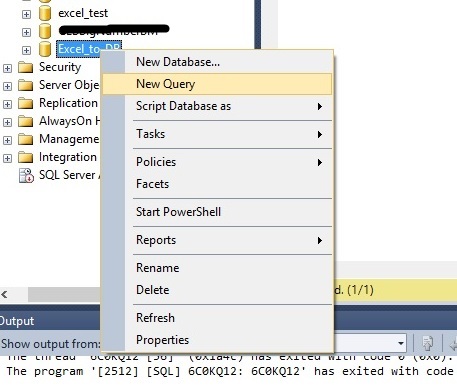The height and width of the screenshot is (389, 457).
Task: Click the Server Objects folder icon
Action: [x=26, y=85]
